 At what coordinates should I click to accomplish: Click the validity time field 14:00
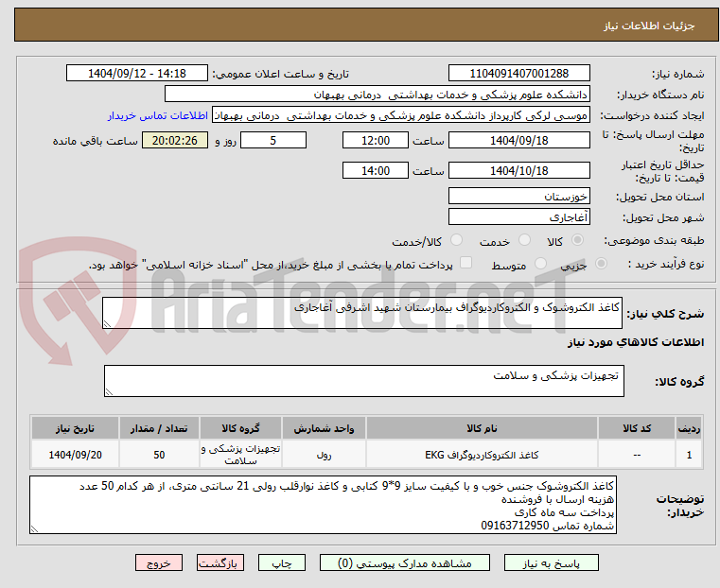(x=376, y=170)
